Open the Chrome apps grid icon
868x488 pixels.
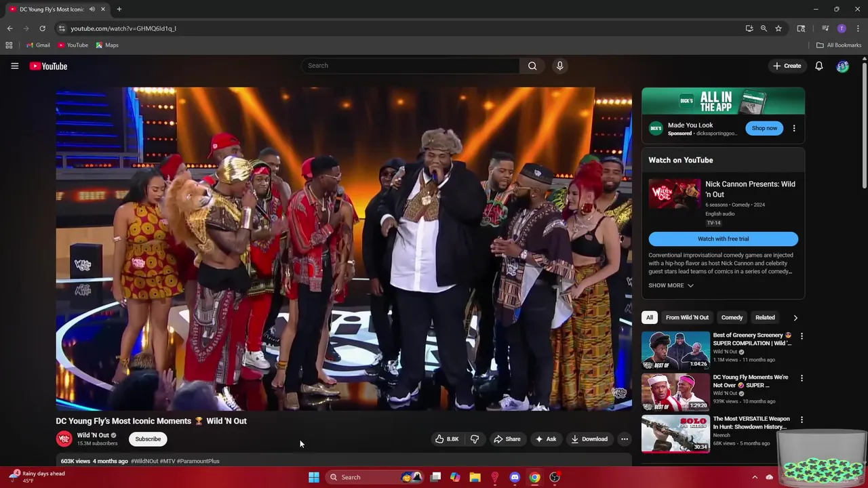(x=9, y=45)
